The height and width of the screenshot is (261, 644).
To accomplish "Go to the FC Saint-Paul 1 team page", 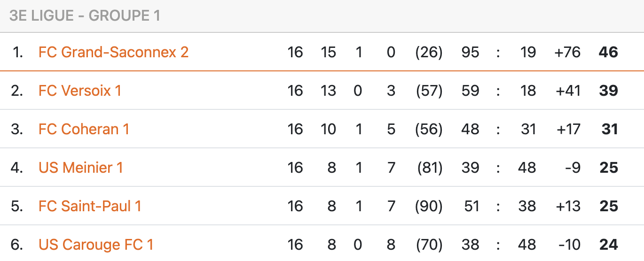I will click(x=90, y=206).
